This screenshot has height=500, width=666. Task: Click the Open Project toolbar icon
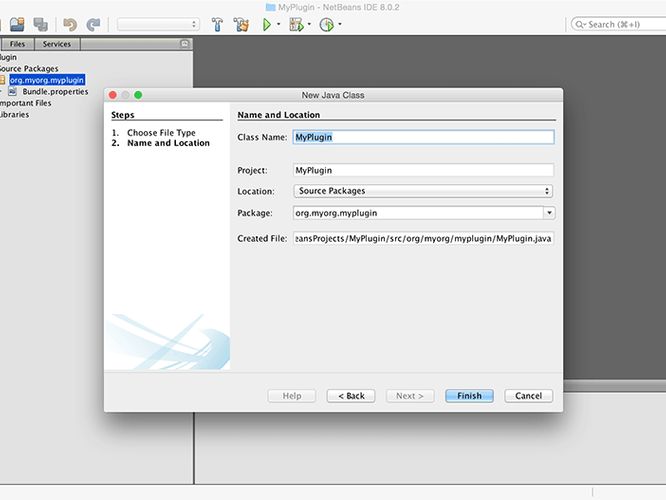tap(17, 24)
